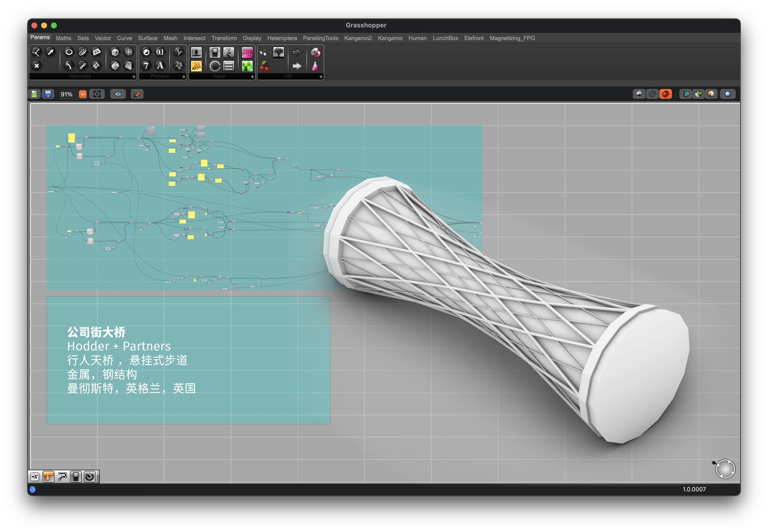This screenshot has height=532, width=768.
Task: Select the Panel yellow note icon
Action: click(196, 66)
